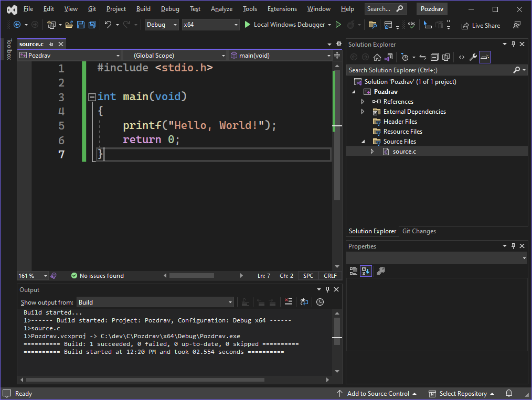Click Categorized icon in Properties panel
This screenshot has width=532, height=400.
pyautogui.click(x=354, y=271)
